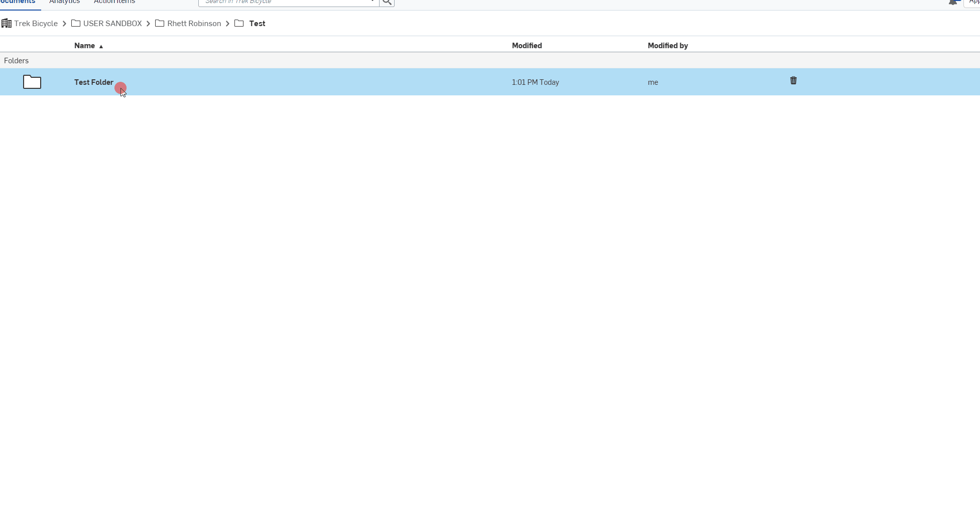Click the 1:01 PM Today modified cell
Image resolution: width=980 pixels, height=517 pixels.
[535, 82]
